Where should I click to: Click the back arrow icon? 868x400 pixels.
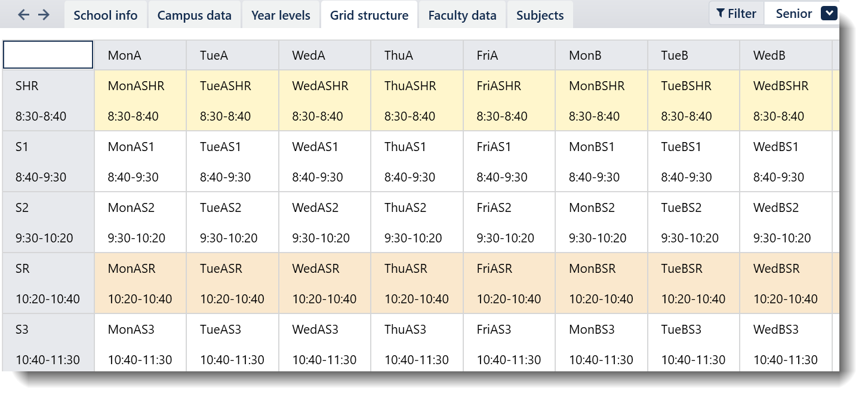point(23,15)
